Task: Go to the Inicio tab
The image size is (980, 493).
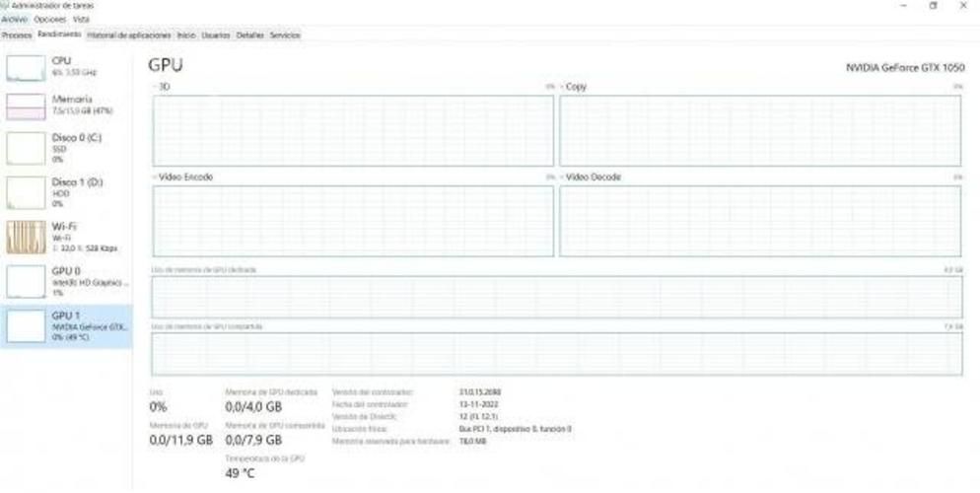Action: [x=186, y=35]
